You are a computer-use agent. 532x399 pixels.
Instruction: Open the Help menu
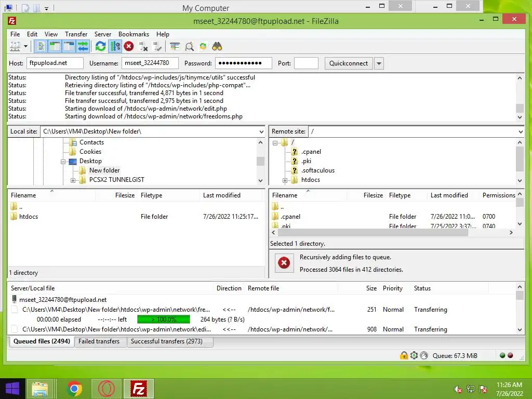[163, 34]
